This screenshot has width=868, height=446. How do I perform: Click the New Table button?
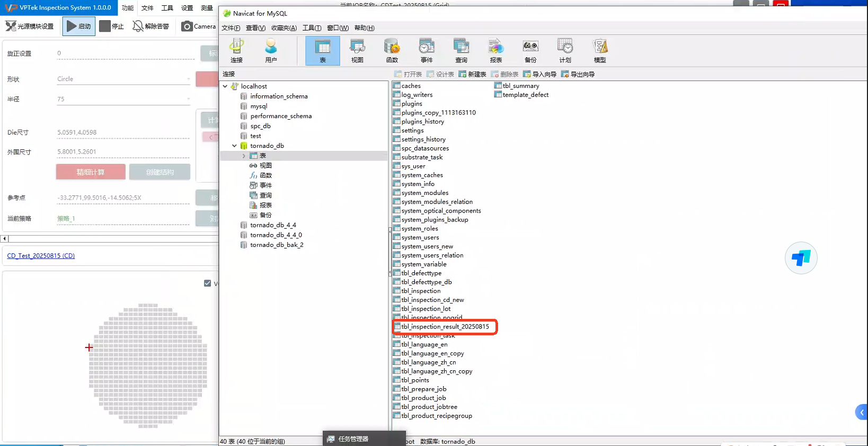[x=472, y=74]
